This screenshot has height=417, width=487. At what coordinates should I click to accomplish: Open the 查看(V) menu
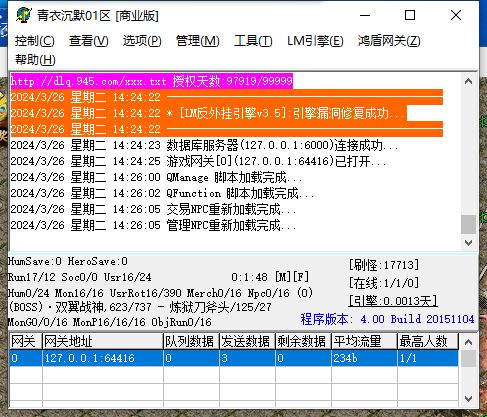89,41
